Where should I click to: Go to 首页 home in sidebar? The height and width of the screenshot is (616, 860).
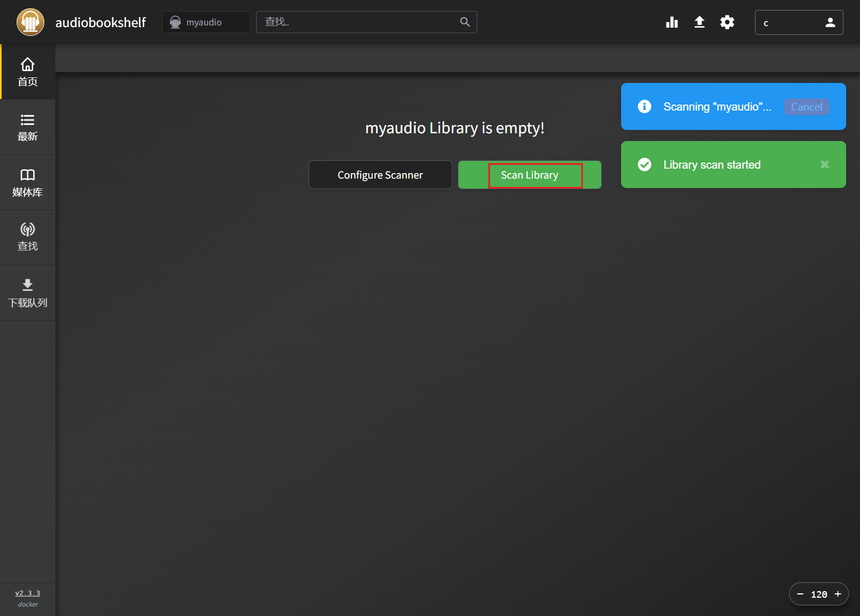pos(28,72)
